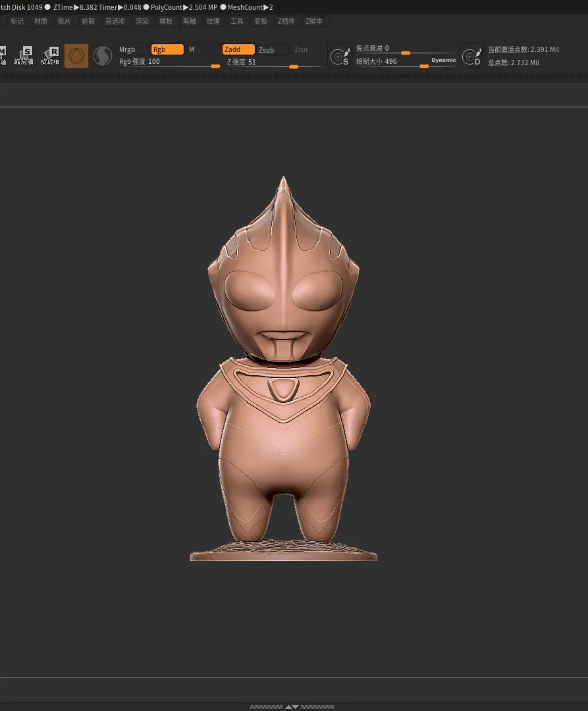Open the 模板 (Stencil) menu
Viewport: 588px width, 711px height.
click(166, 21)
